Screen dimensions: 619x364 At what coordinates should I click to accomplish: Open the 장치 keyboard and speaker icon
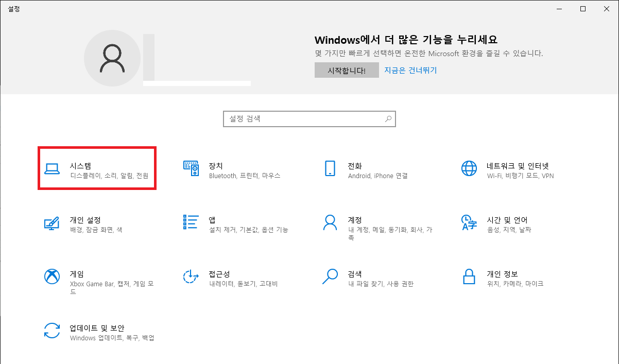[191, 168]
